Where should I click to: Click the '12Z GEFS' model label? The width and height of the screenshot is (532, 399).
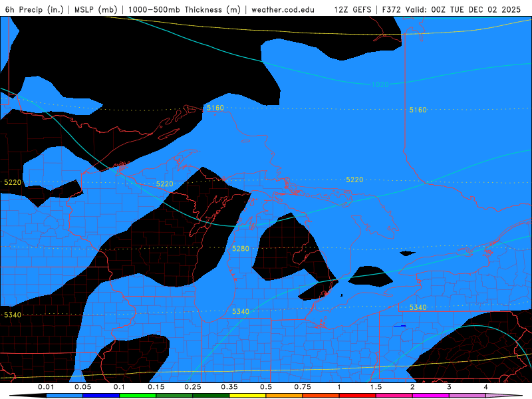pos(352,9)
